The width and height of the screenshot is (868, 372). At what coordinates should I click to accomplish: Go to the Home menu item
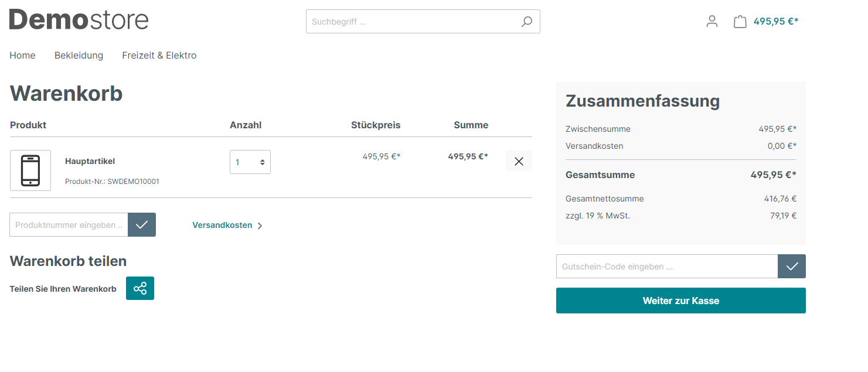point(22,56)
